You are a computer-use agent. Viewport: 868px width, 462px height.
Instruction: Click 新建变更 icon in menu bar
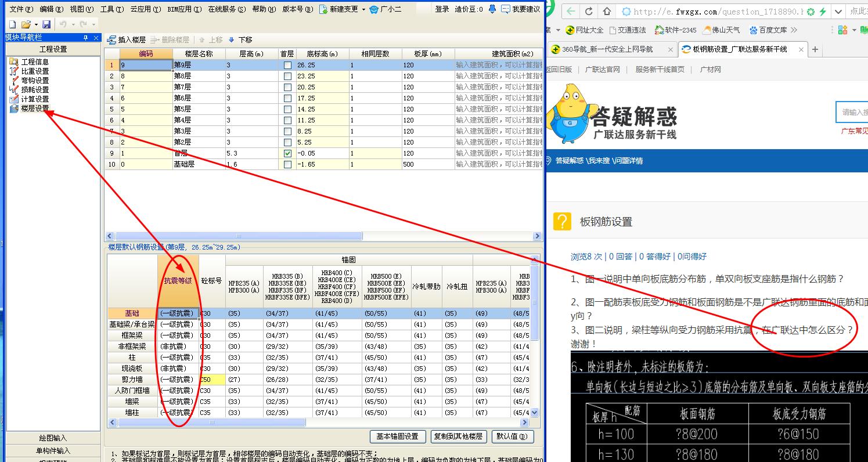click(x=323, y=9)
